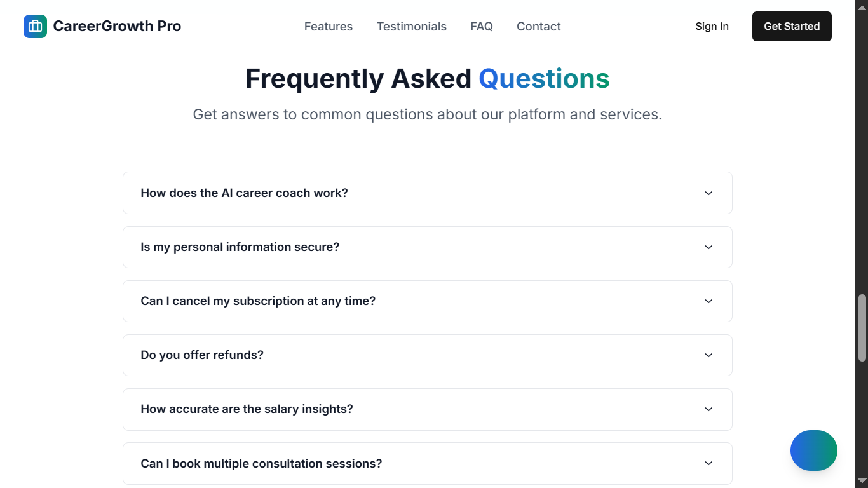This screenshot has width=868, height=488.
Task: Click the CareerGrowth Pro brand name
Action: pyautogui.click(x=117, y=27)
